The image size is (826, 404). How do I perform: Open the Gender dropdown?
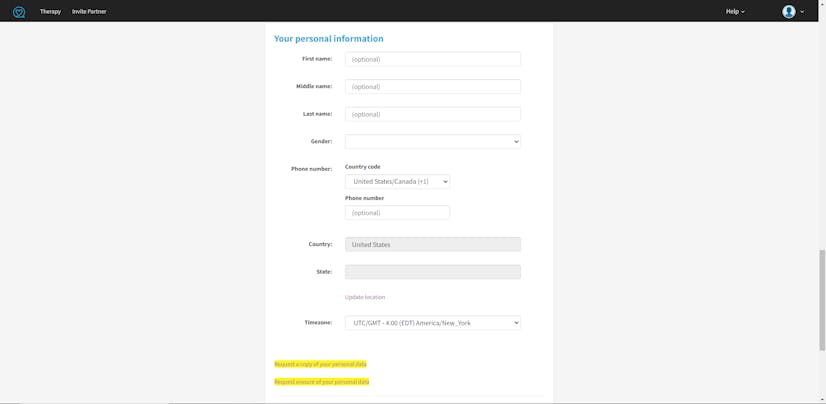432,141
